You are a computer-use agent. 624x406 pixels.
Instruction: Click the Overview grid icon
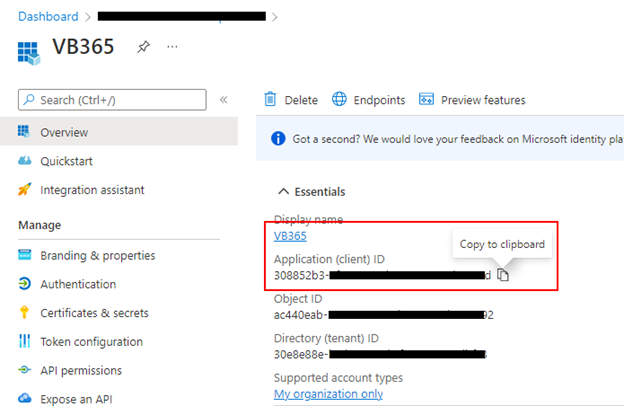[24, 132]
